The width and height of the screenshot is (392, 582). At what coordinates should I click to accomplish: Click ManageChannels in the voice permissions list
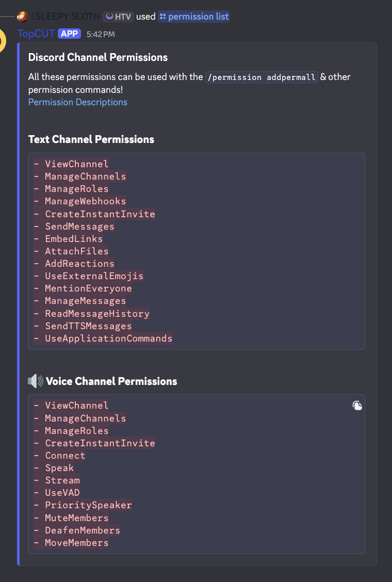pos(80,418)
